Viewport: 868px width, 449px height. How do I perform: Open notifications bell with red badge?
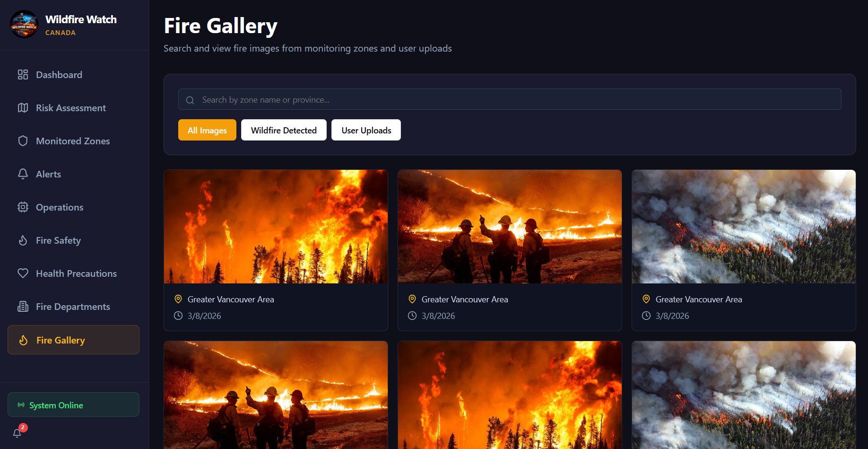17,432
